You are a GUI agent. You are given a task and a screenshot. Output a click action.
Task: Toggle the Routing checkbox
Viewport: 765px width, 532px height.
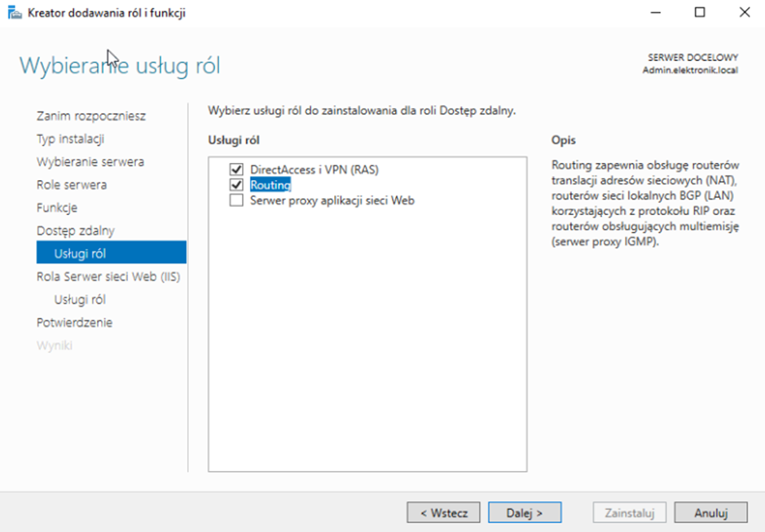click(237, 185)
